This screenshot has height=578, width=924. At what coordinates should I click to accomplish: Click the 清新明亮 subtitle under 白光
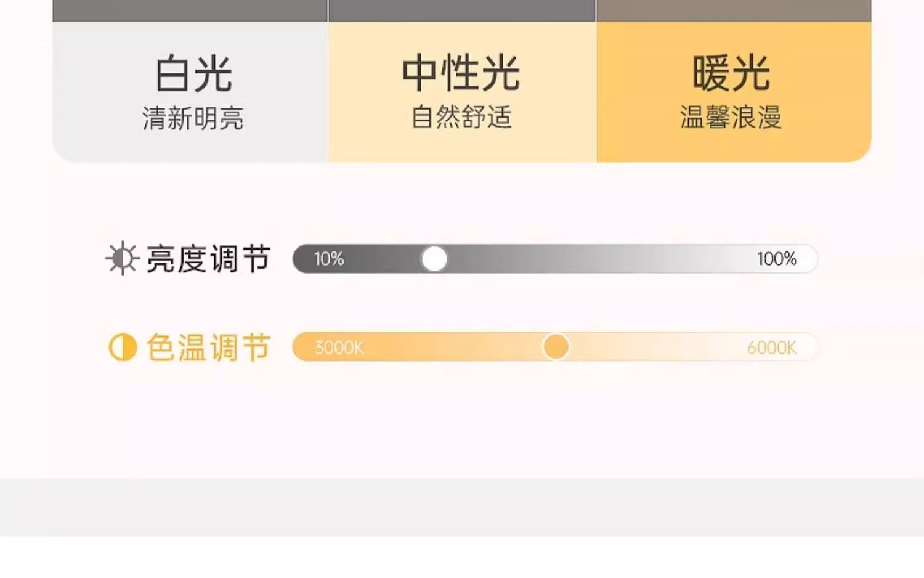tap(193, 118)
